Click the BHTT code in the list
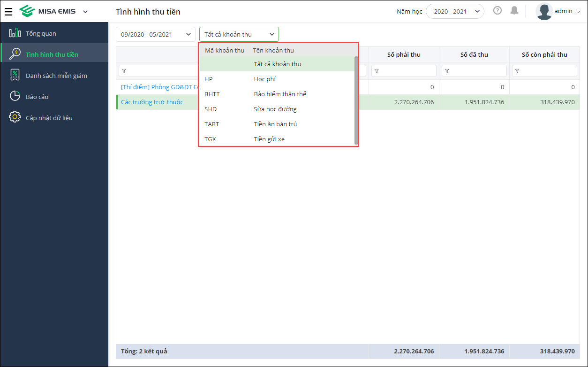 coord(212,94)
